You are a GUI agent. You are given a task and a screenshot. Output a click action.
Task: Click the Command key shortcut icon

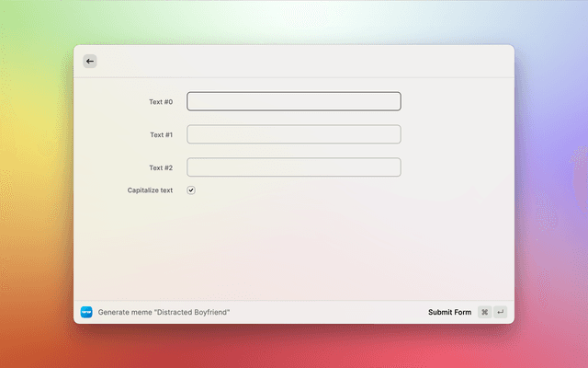point(484,312)
